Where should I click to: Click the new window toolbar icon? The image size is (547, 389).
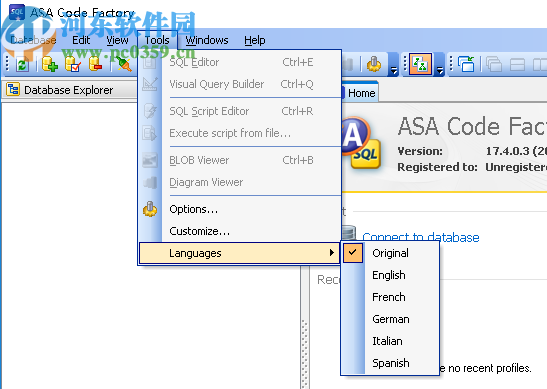click(466, 64)
